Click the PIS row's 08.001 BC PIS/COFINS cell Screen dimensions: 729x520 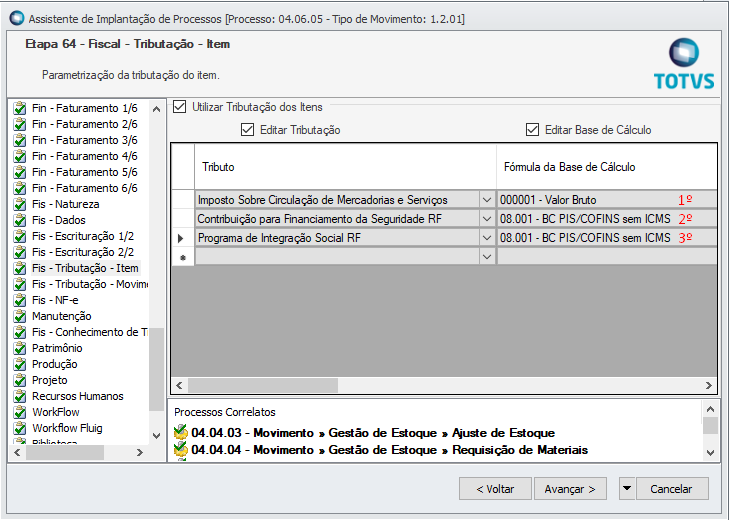pos(607,238)
